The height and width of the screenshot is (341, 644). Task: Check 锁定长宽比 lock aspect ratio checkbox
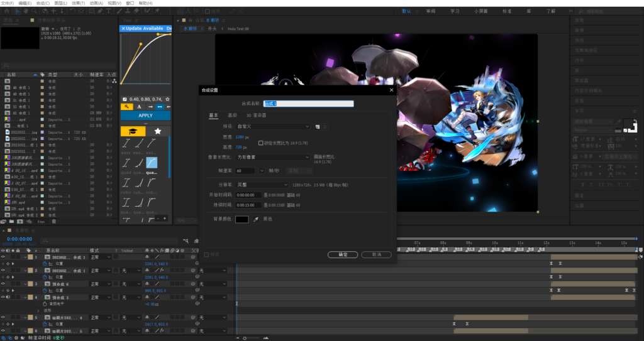[x=260, y=143]
